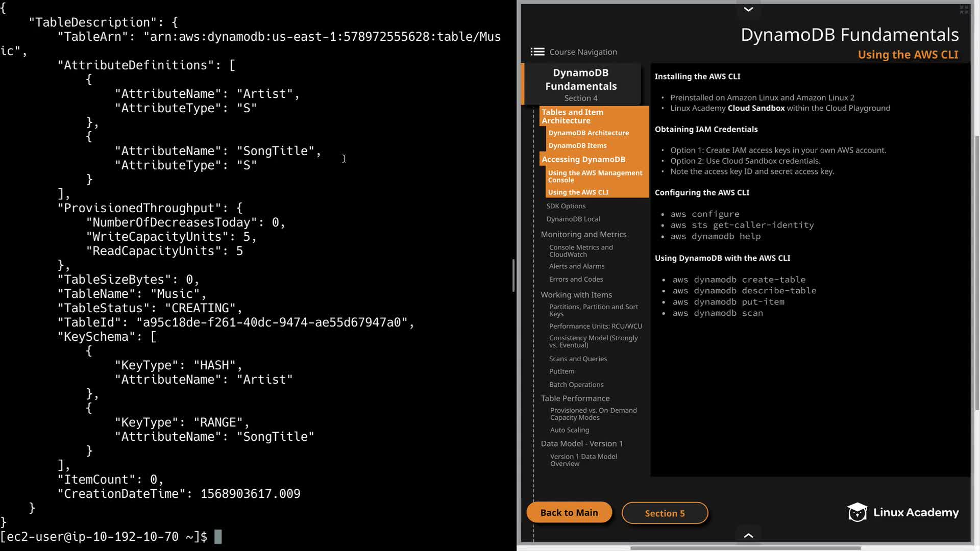Click the Course Navigation hamburger icon

coord(537,52)
